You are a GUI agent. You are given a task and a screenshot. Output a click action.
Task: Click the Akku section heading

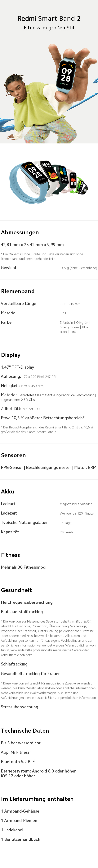point(8,492)
